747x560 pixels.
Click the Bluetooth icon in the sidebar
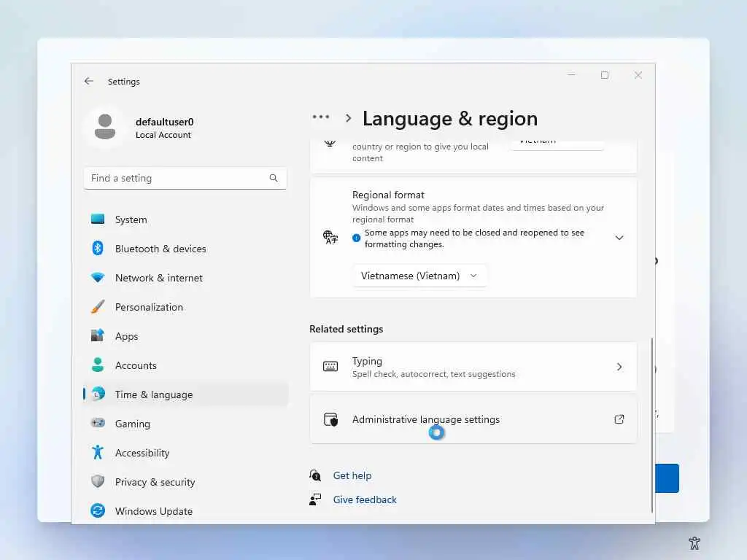[98, 248]
